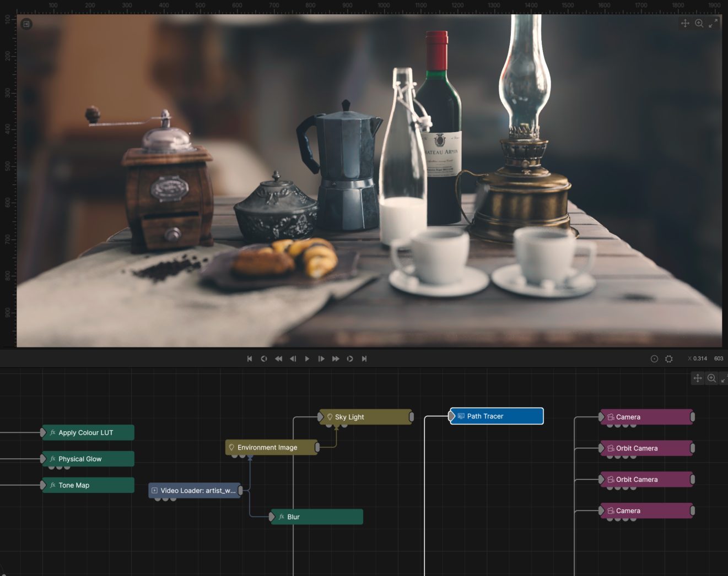Click the play button in the transport bar
The image size is (728, 576).
[x=307, y=358]
